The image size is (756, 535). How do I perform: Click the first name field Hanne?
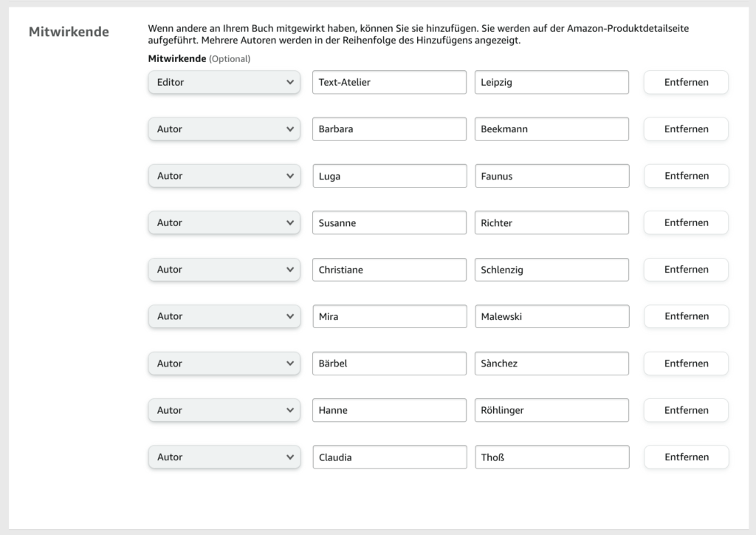tap(389, 410)
